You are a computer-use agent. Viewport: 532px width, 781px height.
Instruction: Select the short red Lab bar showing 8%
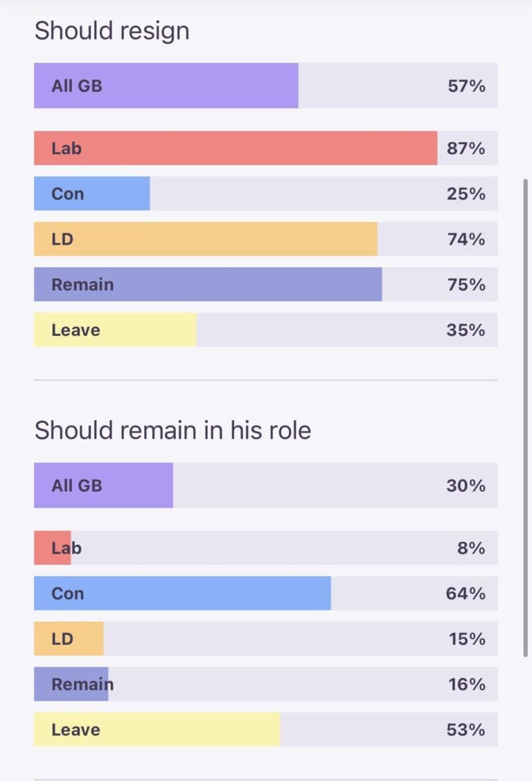[x=53, y=548]
